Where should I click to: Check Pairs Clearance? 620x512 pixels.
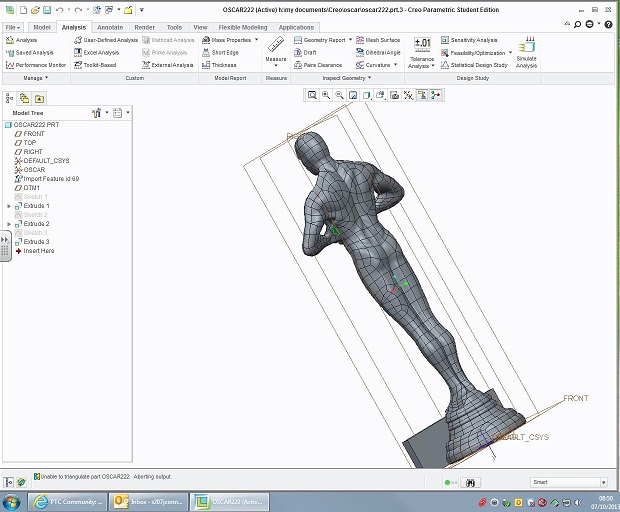point(318,65)
